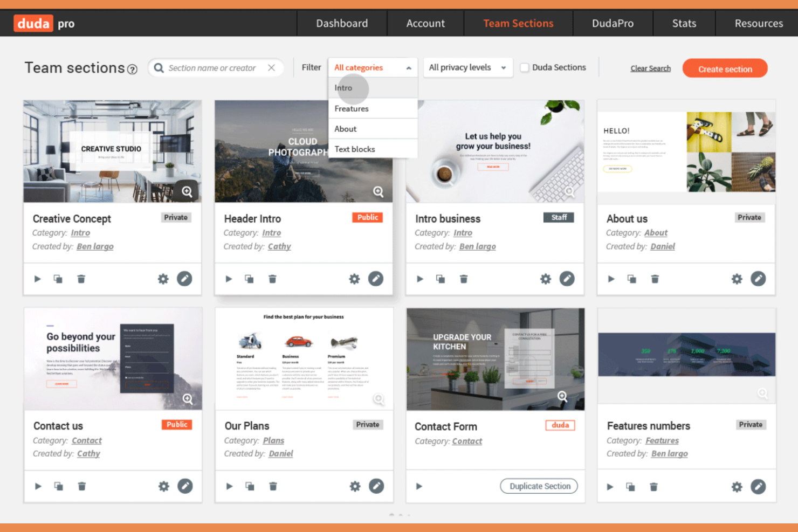Edit Intro business with pencil icon
The width and height of the screenshot is (798, 532).
567,279
